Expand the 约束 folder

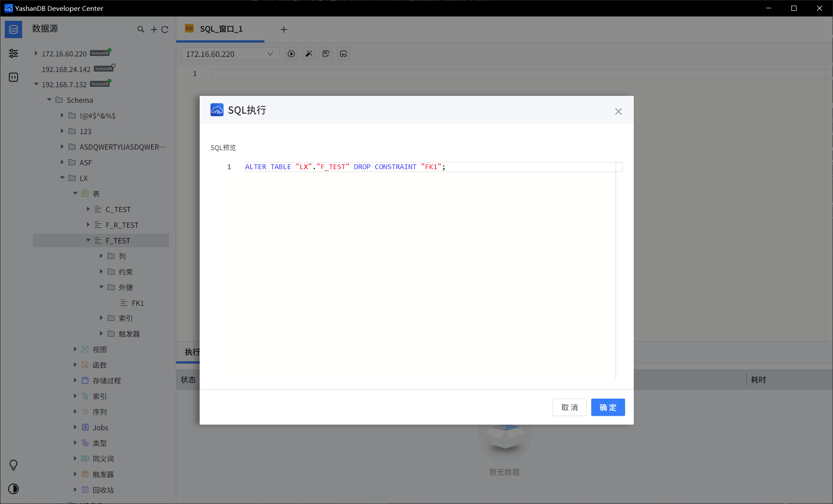pos(101,272)
